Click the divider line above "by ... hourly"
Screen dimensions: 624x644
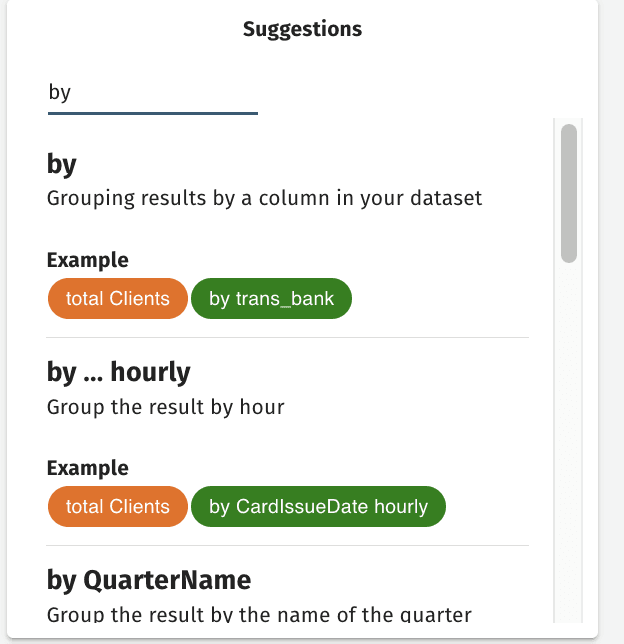point(288,338)
